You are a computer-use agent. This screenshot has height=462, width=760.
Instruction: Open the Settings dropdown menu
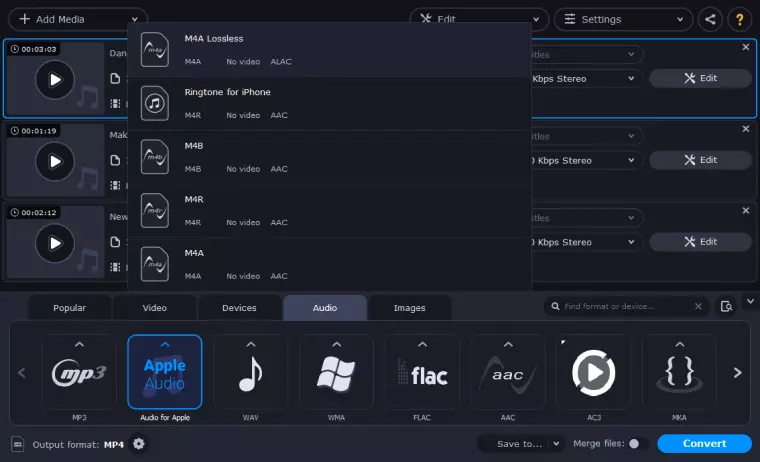click(x=623, y=19)
